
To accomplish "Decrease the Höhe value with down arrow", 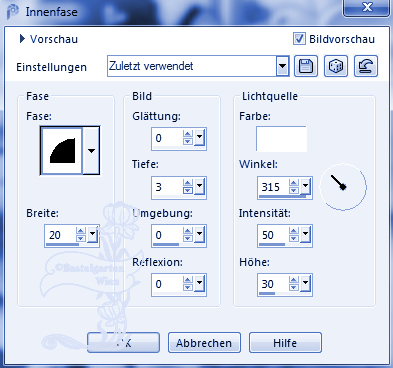I will [x=294, y=288].
